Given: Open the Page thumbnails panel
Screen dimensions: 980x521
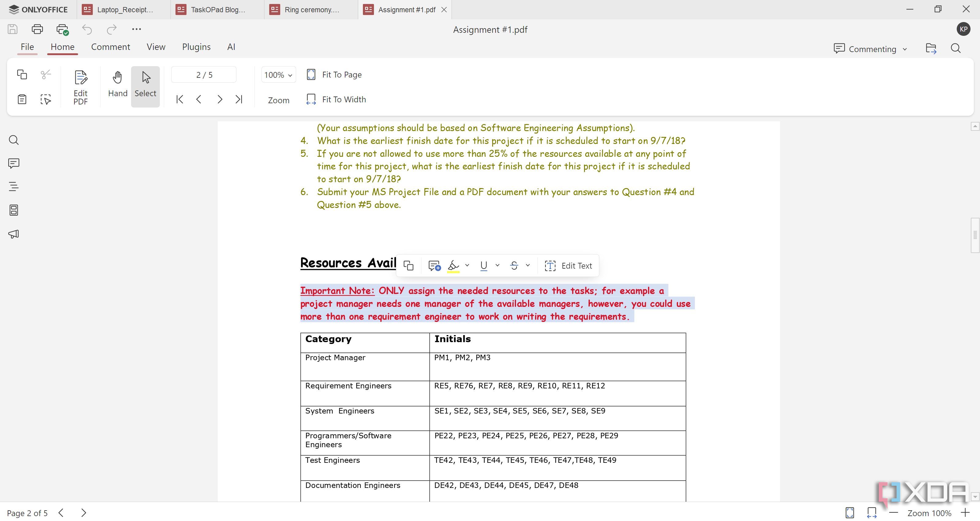Looking at the screenshot, I should pyautogui.click(x=14, y=210).
